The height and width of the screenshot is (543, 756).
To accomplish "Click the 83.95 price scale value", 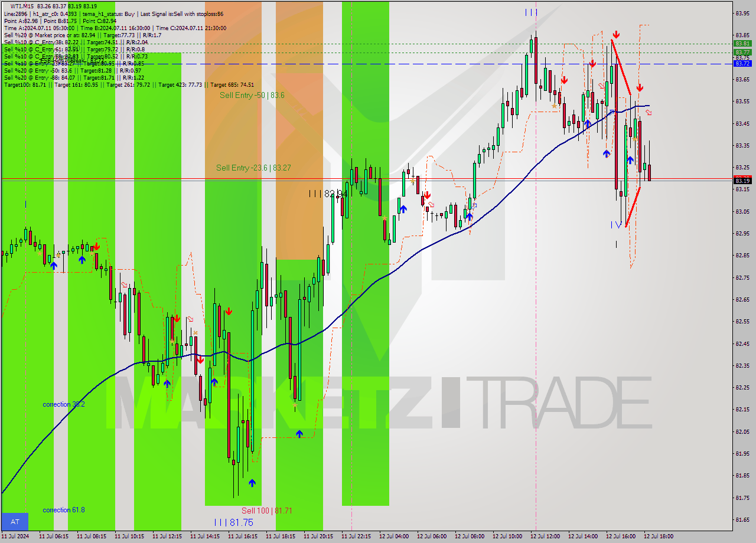I will coord(742,13).
